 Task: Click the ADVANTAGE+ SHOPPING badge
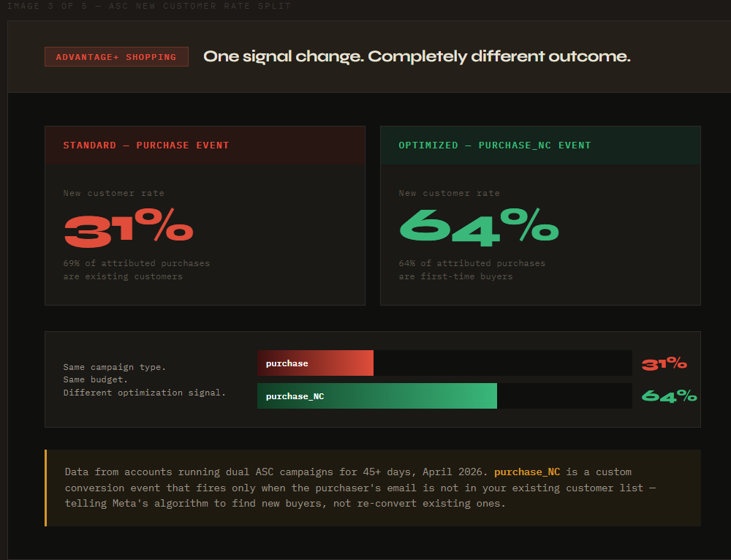click(116, 57)
